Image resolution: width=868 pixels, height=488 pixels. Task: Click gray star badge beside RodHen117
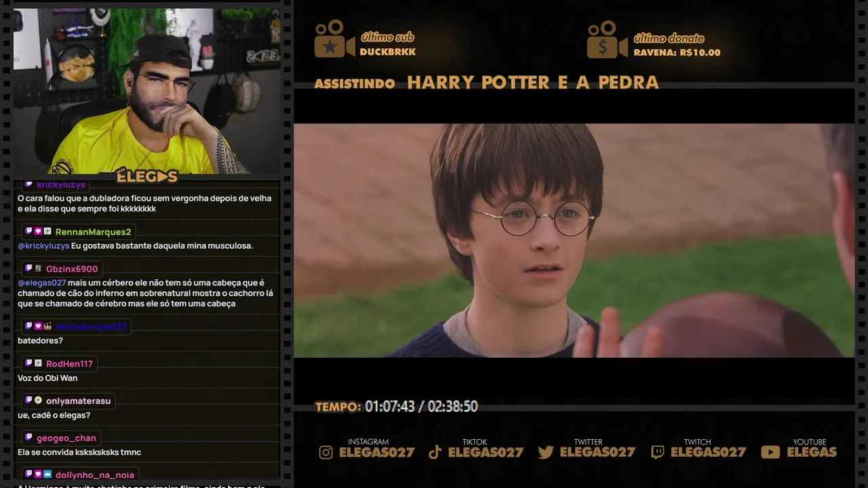(38, 363)
